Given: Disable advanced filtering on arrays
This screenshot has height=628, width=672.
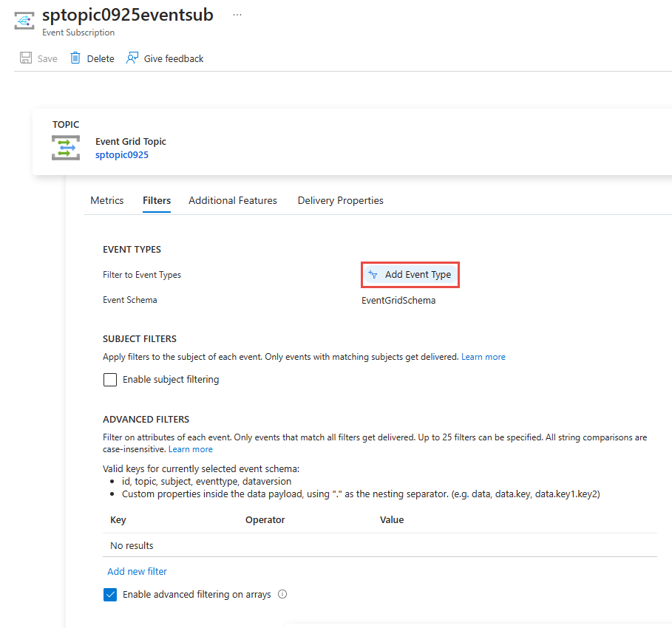Looking at the screenshot, I should coord(109,594).
